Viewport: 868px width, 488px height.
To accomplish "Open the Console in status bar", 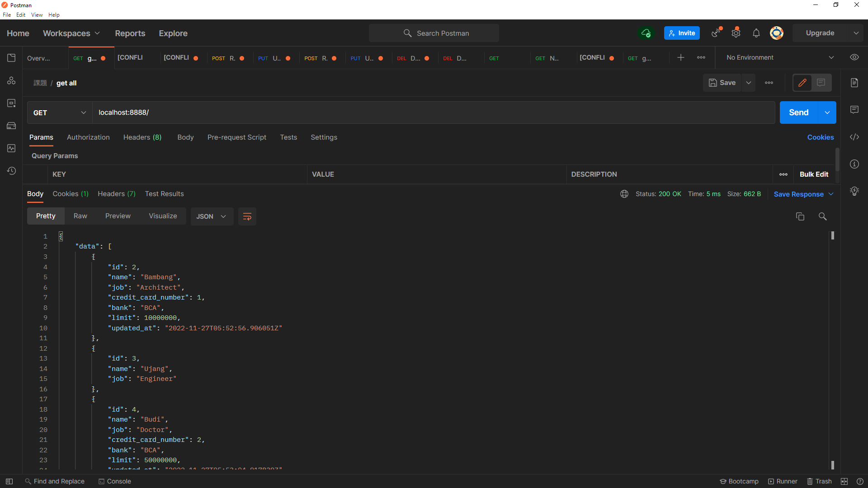I will click(x=115, y=481).
